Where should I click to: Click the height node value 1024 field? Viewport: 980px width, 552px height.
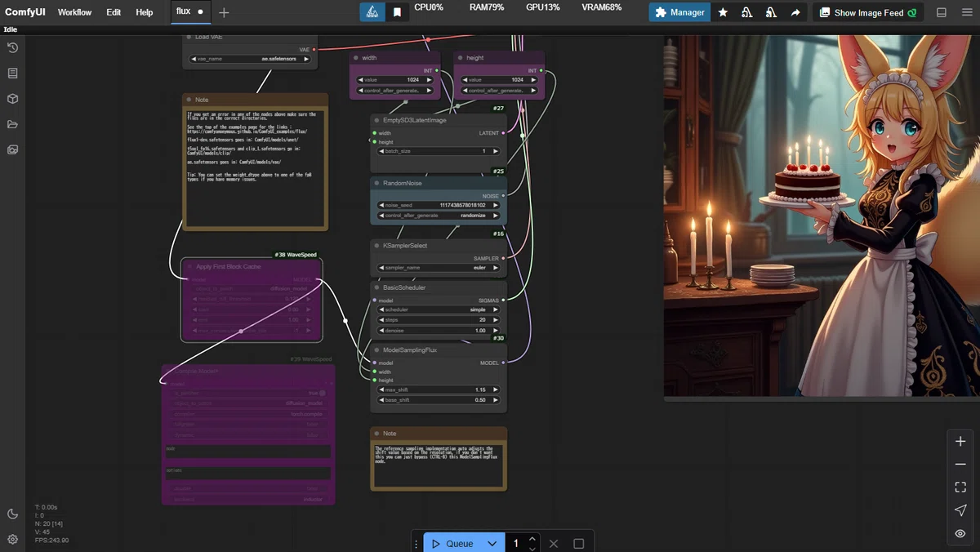[x=498, y=80]
